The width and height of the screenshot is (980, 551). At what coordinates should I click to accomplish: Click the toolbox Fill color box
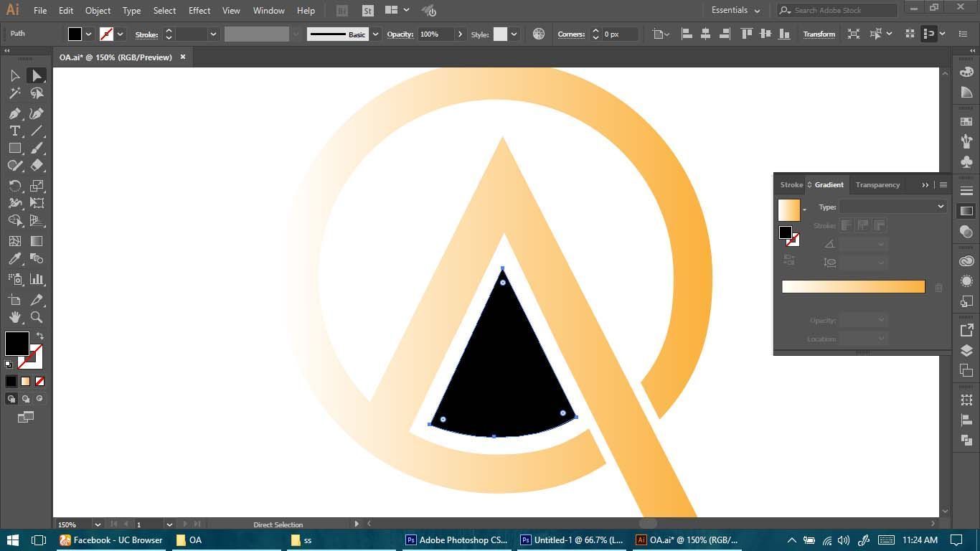click(x=17, y=344)
